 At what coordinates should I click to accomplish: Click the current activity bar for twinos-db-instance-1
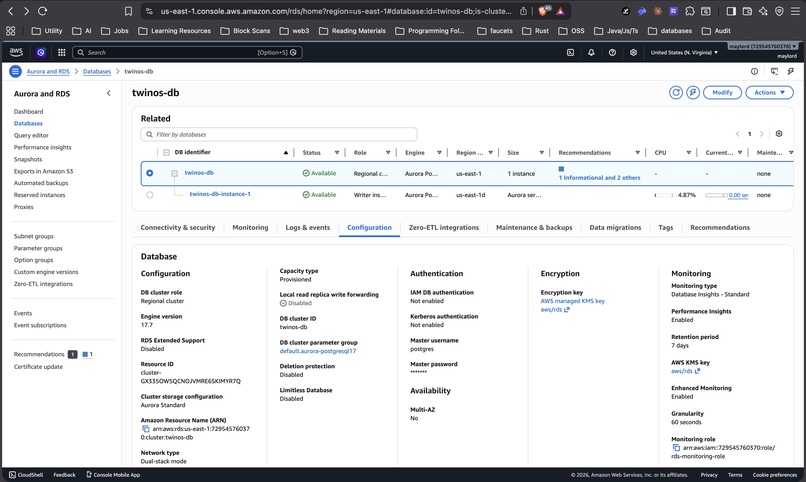[716, 195]
